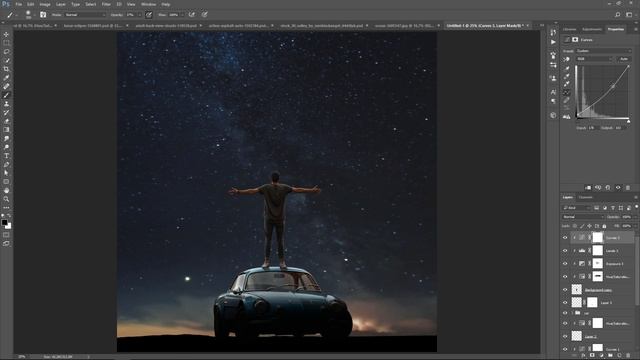Expand the car group folder
640x360 pixels.
[572, 313]
